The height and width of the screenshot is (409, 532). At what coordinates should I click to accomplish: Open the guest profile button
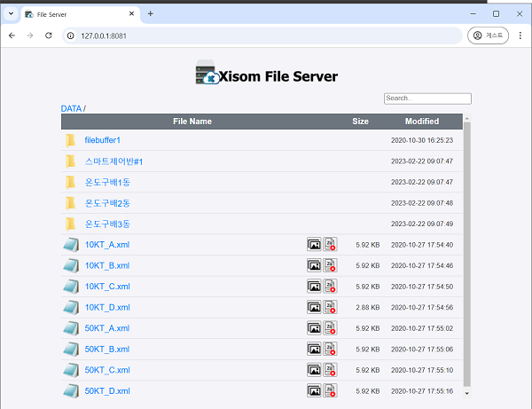[x=488, y=35]
